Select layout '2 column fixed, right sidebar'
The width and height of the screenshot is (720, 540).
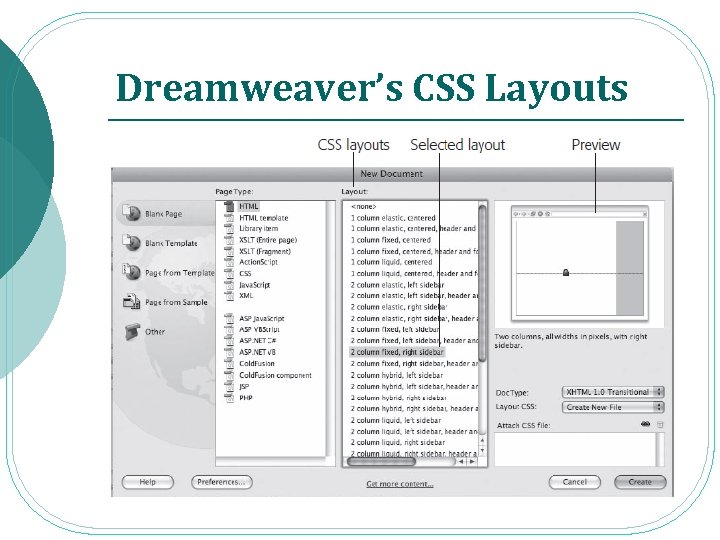tap(397, 352)
